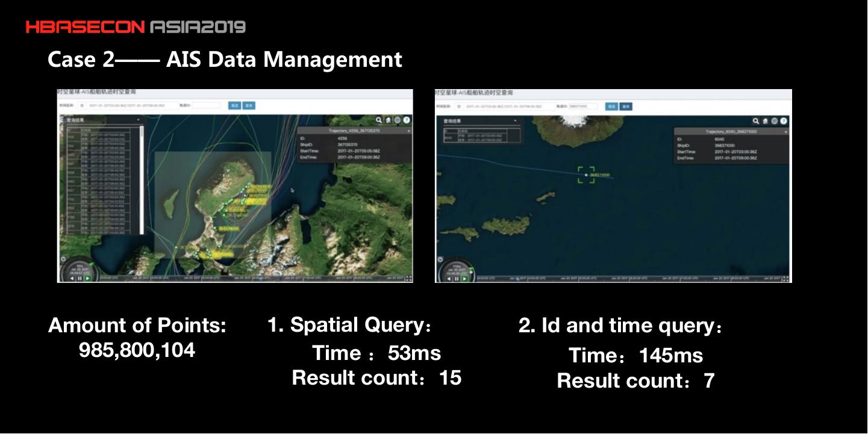Click the home view icon in right map

point(765,121)
